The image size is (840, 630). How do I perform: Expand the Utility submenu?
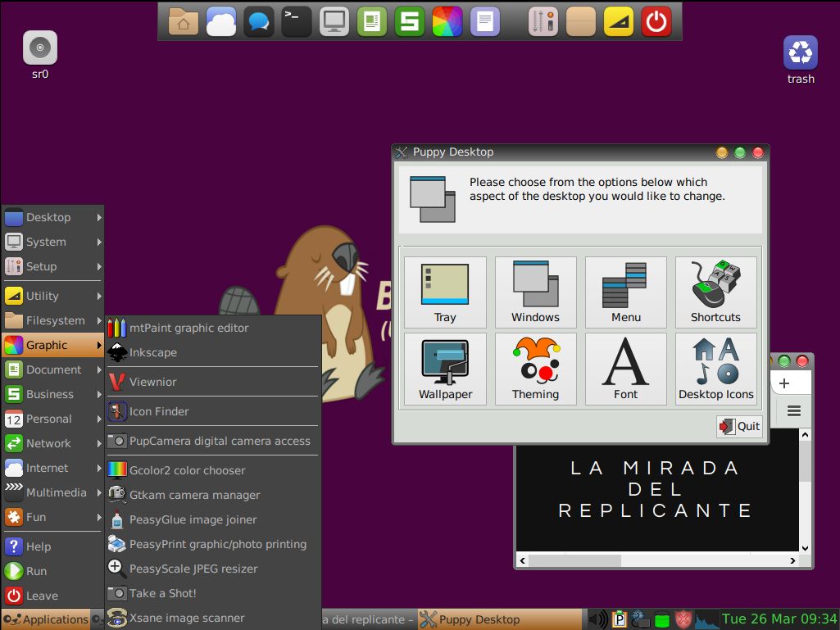[x=52, y=296]
